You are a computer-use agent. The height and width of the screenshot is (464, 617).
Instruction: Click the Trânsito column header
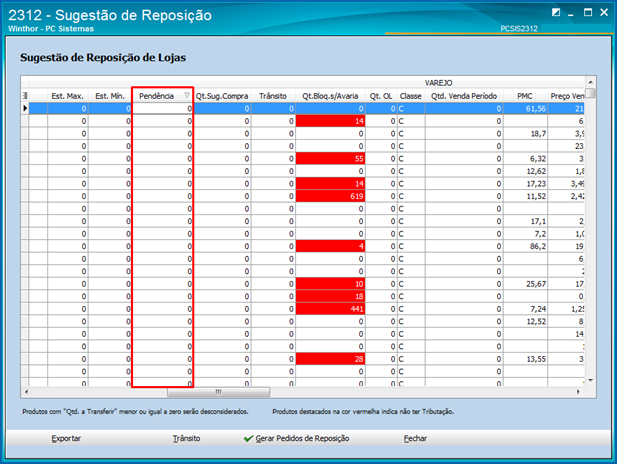click(273, 96)
